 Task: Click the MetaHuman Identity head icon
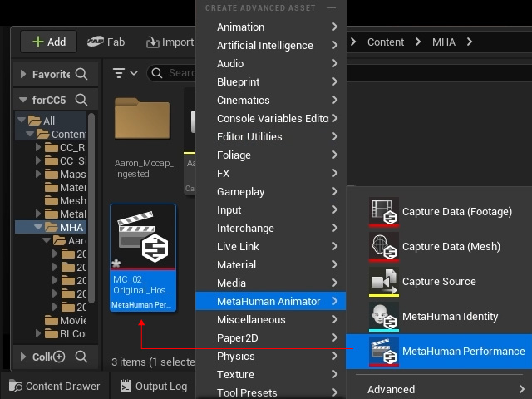(x=384, y=317)
